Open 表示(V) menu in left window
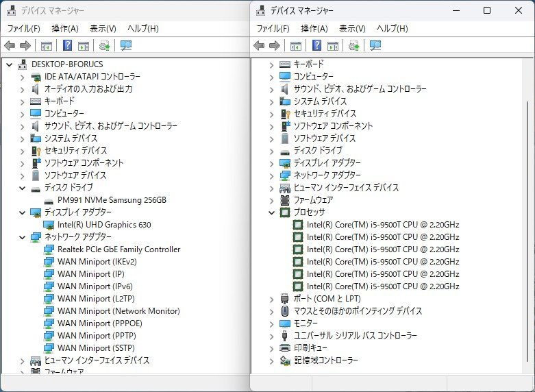535x392 pixels. click(x=103, y=29)
